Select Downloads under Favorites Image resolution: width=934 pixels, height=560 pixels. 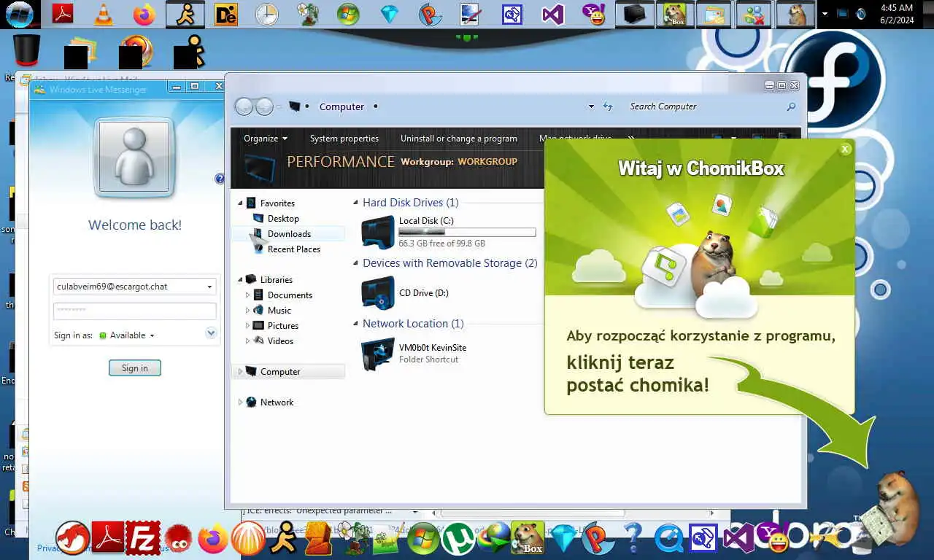click(289, 234)
